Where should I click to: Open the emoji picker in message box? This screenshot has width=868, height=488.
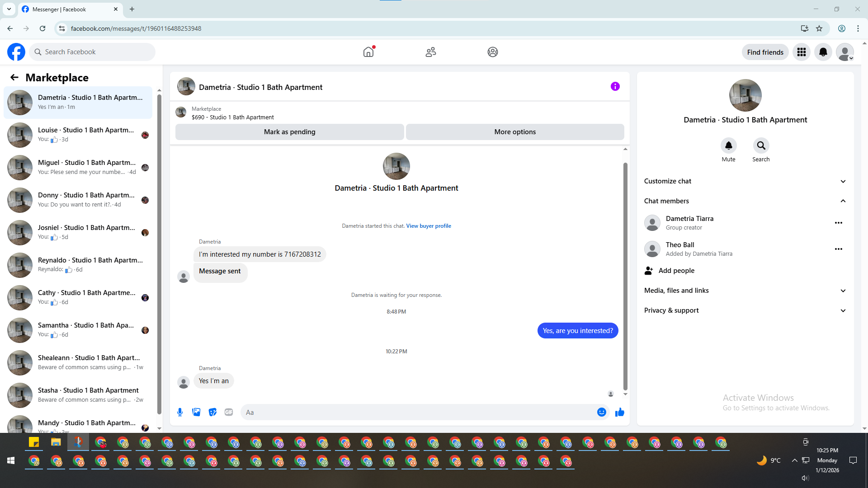click(601, 412)
